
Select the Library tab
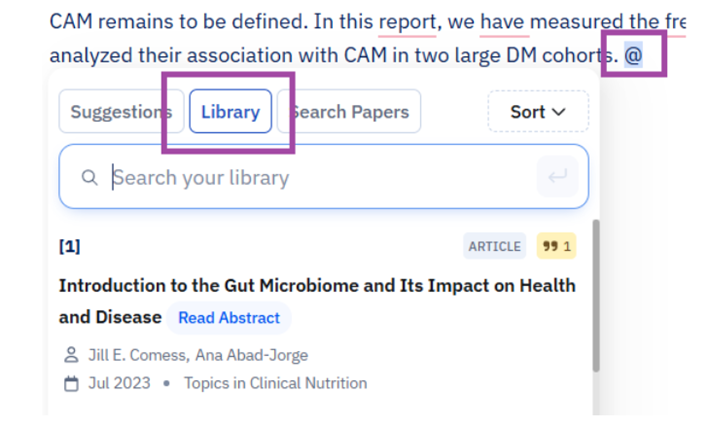tap(230, 112)
